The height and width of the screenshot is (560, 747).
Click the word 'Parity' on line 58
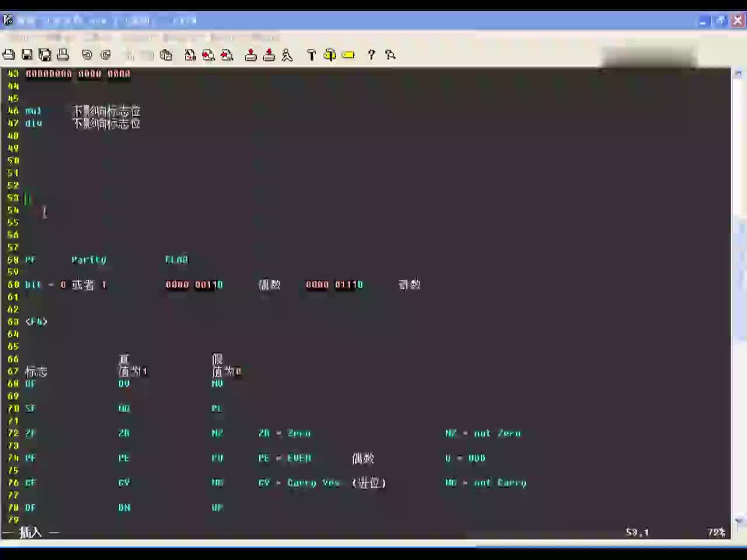click(x=89, y=260)
